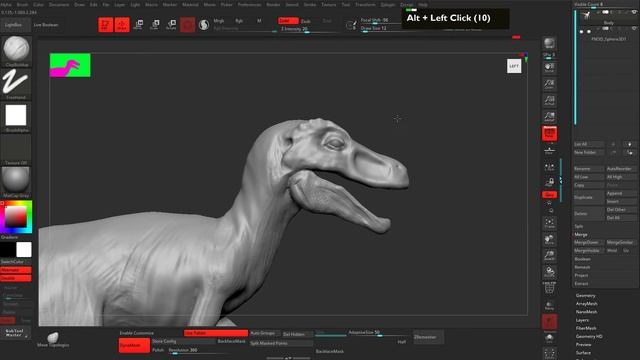
Task: Enable Zsub sculpt mode
Action: tap(306, 21)
